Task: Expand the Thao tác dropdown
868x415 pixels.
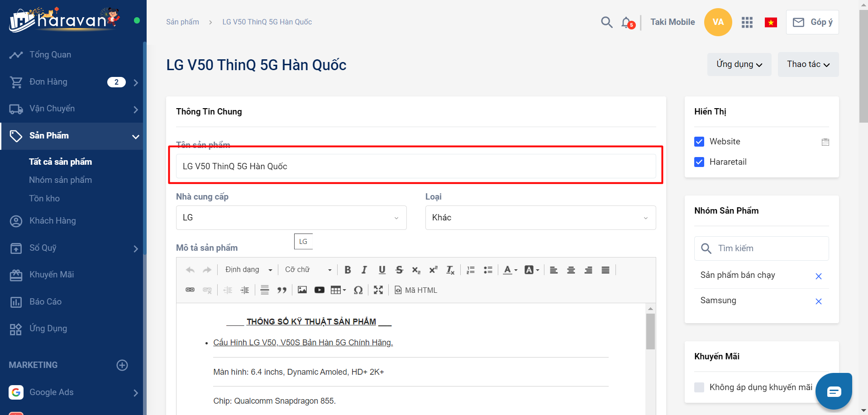Action: coord(808,64)
